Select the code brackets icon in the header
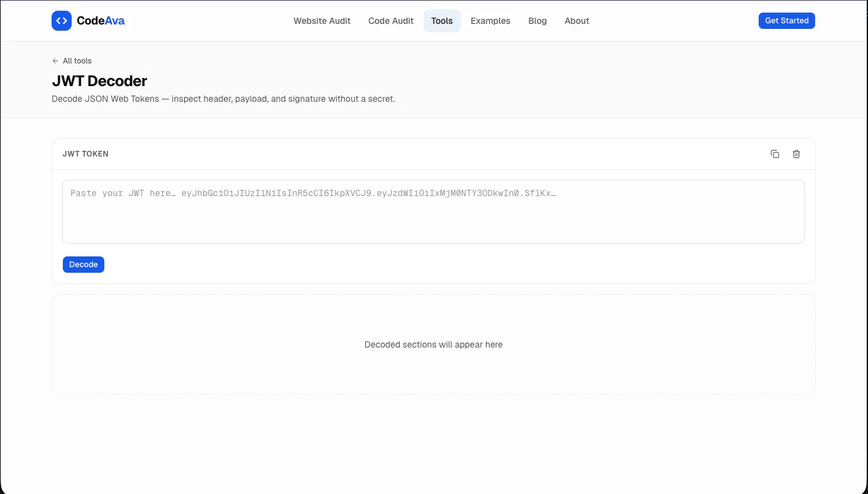The image size is (868, 494). pyautogui.click(x=61, y=20)
